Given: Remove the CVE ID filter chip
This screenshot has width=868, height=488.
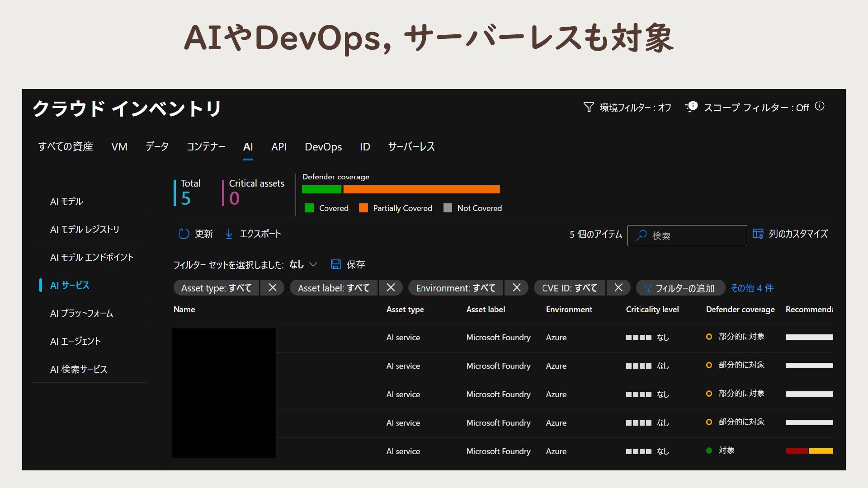Looking at the screenshot, I should (x=618, y=288).
